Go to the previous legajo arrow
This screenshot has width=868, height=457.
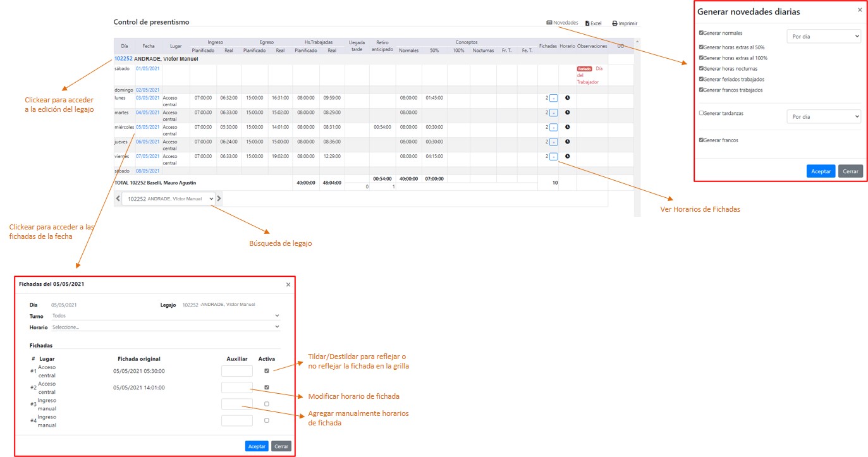click(118, 198)
